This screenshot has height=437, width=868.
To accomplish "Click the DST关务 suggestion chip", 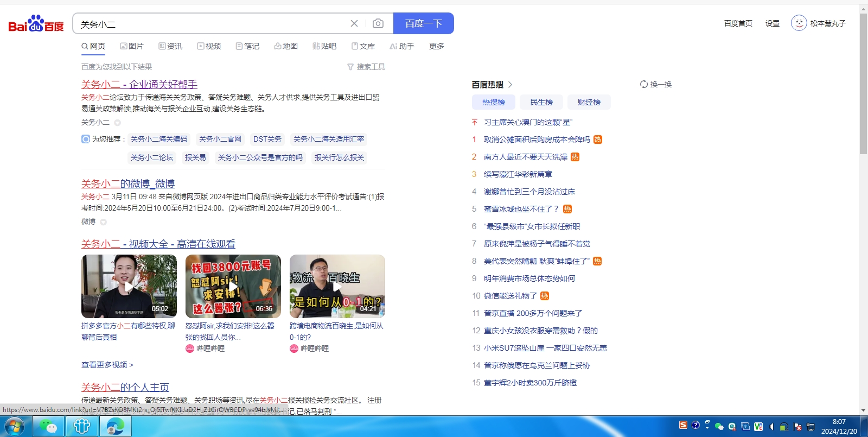I will 267,139.
